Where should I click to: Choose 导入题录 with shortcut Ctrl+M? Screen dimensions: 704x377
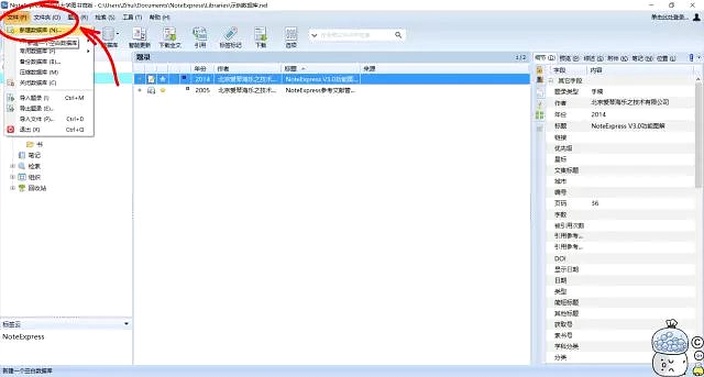coord(49,97)
